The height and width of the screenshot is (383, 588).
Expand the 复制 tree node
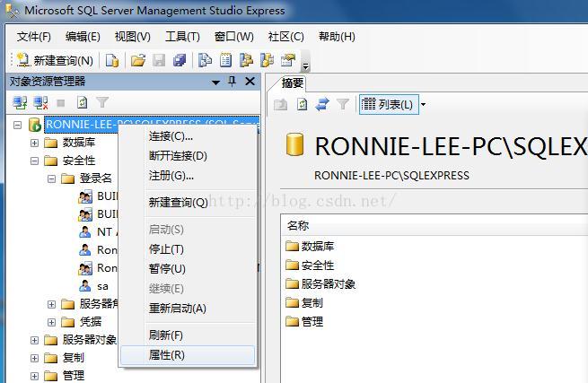tap(34, 358)
